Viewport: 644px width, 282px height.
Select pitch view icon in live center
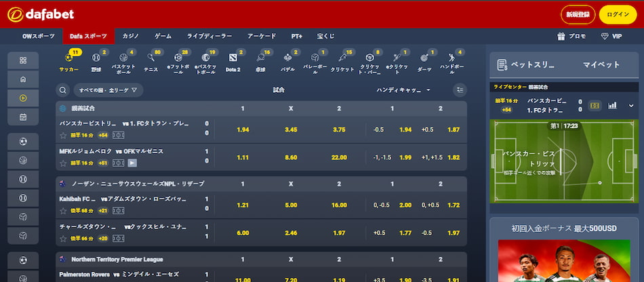click(595, 106)
